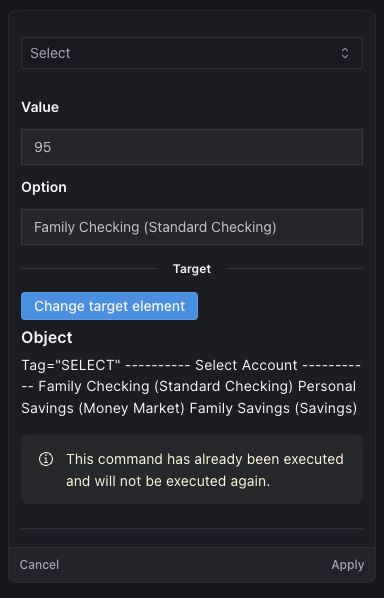Screen dimensions: 384x598
Task: Click the up-down chevron icon in Select
Action: [x=345, y=53]
